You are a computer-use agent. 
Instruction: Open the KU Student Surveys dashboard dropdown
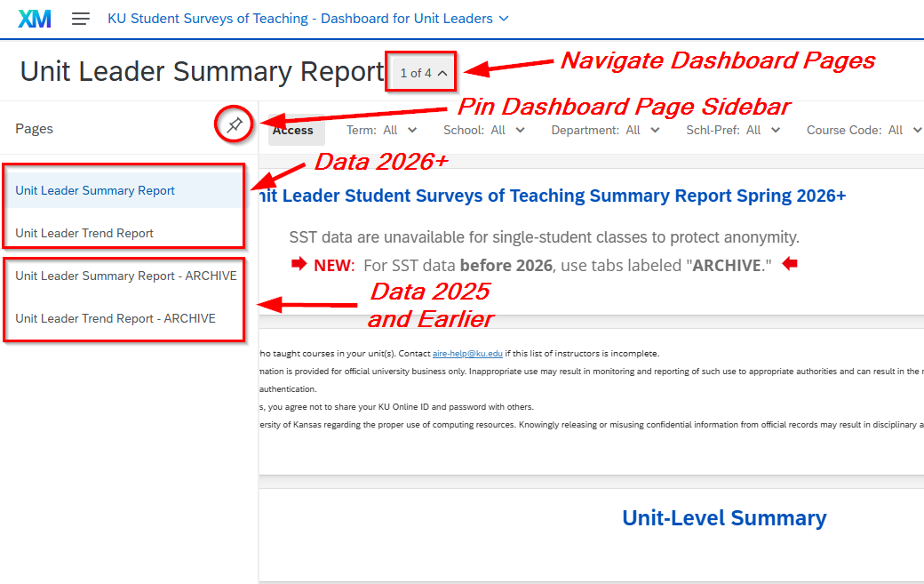(x=308, y=19)
